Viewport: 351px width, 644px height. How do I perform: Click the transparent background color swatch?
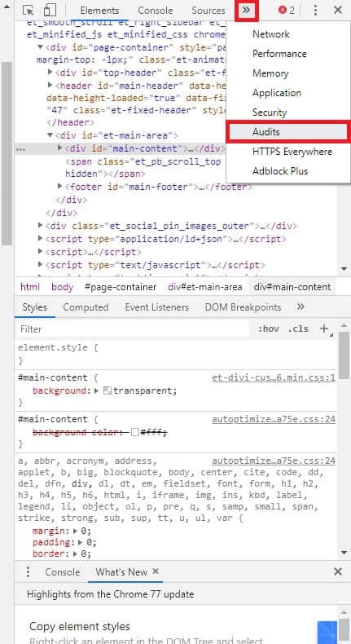tap(107, 390)
